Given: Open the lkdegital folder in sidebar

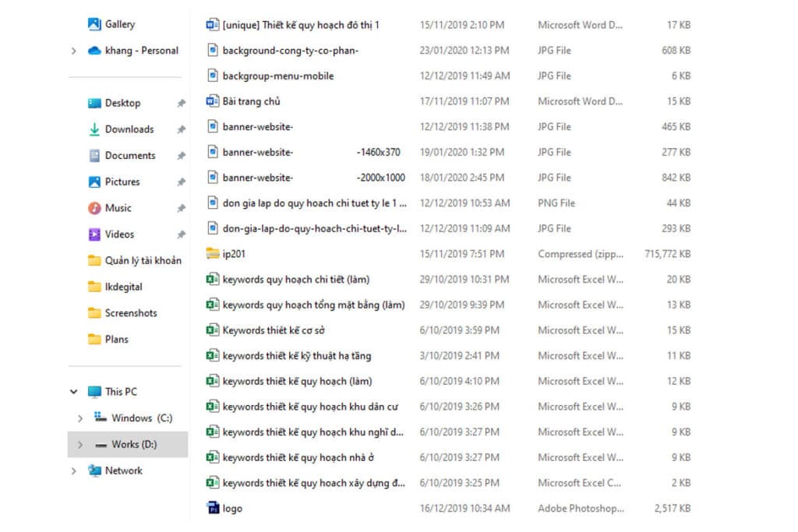Looking at the screenshot, I should [115, 287].
